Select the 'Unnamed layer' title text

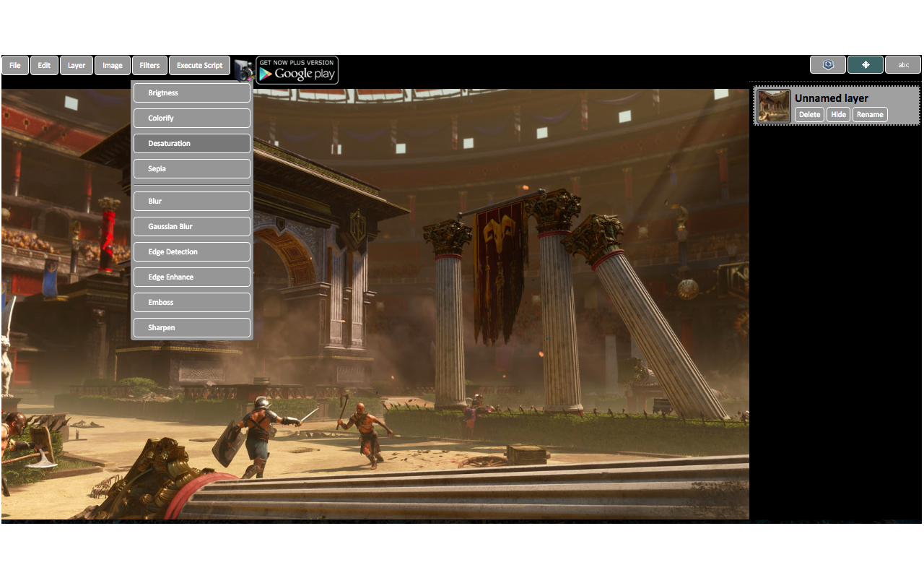click(832, 98)
